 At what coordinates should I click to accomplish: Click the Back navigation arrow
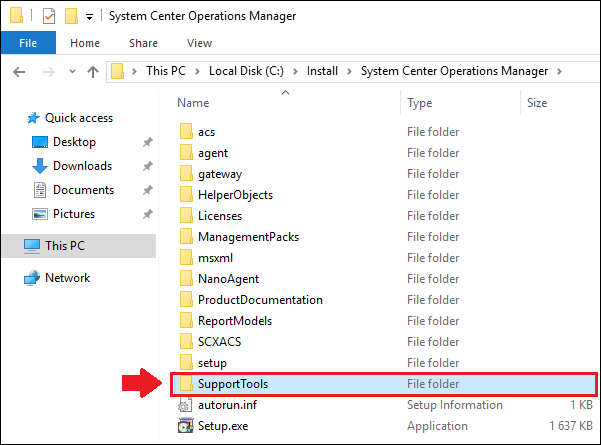[x=21, y=72]
